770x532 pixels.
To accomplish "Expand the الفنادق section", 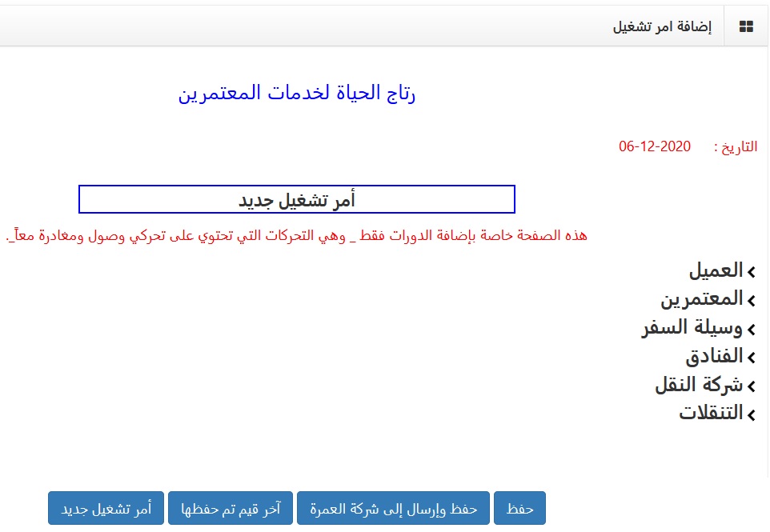I will 714,357.
